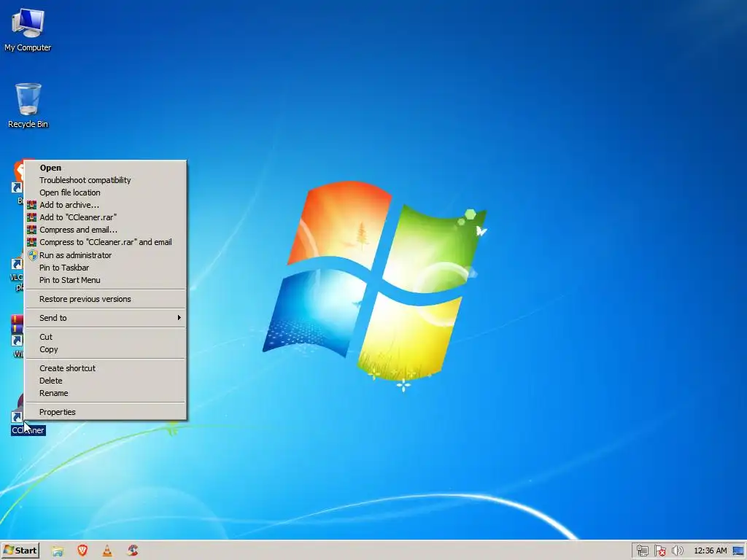
Task: Select the Recycle Bin desktop icon
Action: click(x=28, y=106)
